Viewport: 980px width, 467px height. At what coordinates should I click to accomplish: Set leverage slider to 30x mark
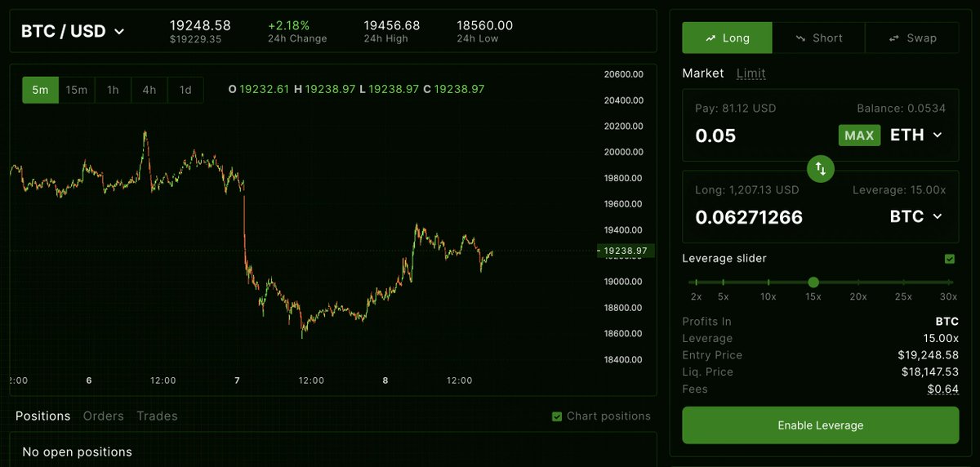(948, 282)
